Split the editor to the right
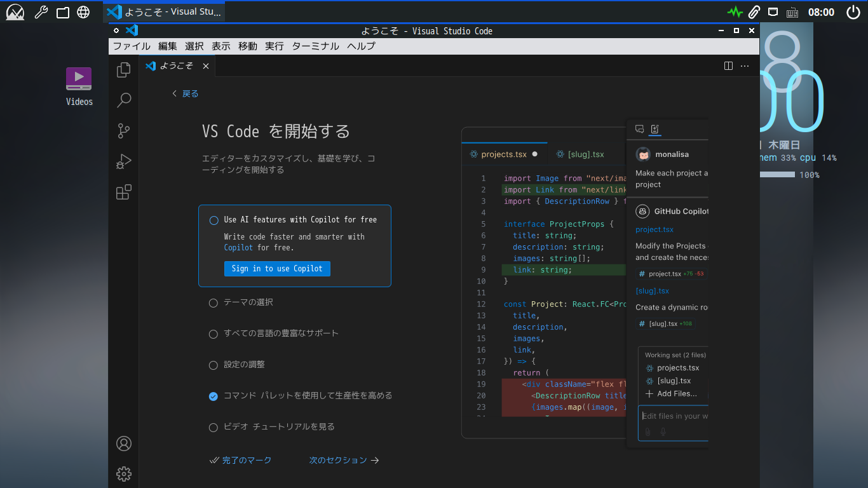Viewport: 868px width, 488px height. [729, 66]
